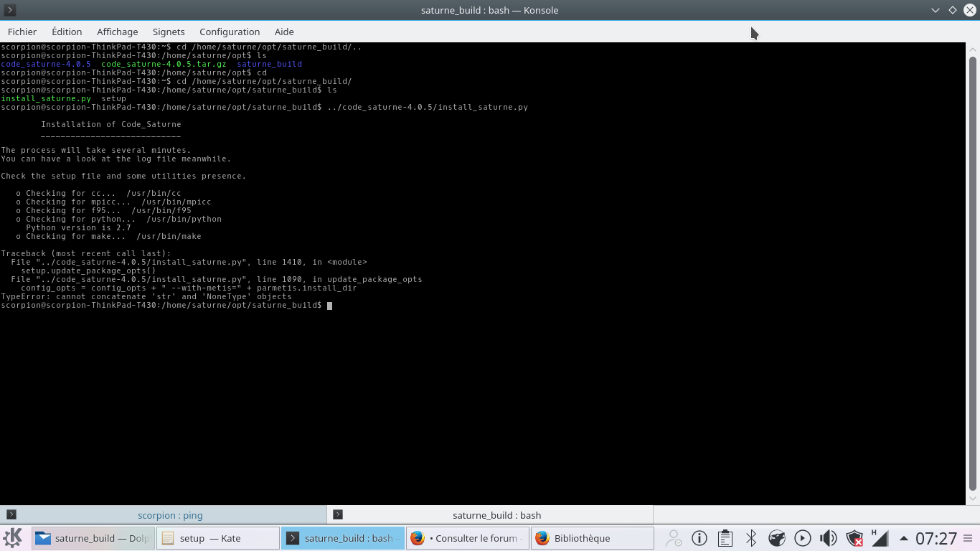Switch to Firefox 'Consulter le forum' window
980x551 pixels.
click(467, 538)
